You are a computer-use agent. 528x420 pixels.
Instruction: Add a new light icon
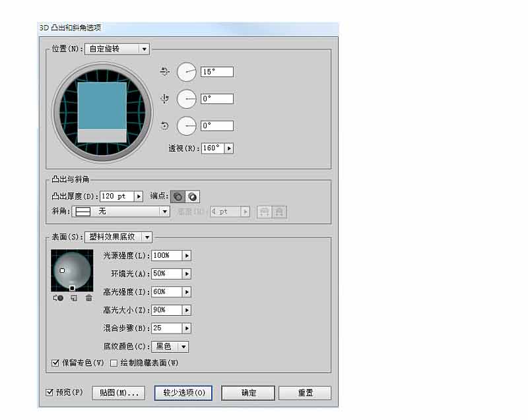(74, 298)
